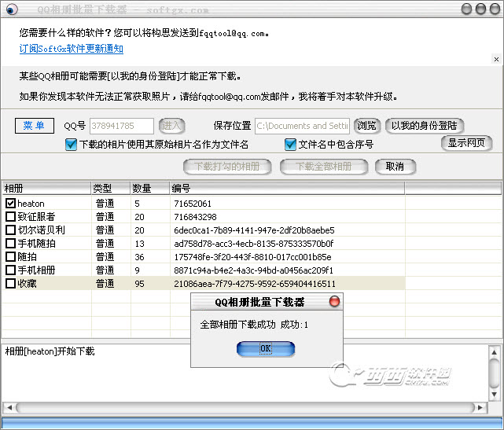The width and height of the screenshot is (504, 430).
Task: Click horizontal scrollbar left arrow
Action: click(9, 407)
